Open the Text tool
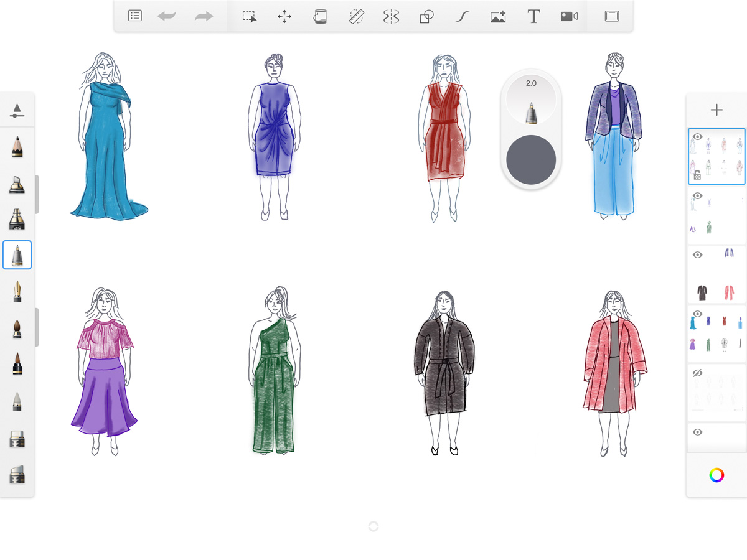 (533, 16)
